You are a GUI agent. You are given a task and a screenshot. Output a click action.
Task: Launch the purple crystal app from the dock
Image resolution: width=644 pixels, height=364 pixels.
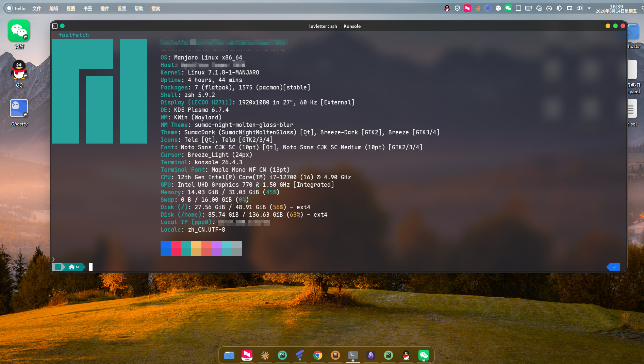click(x=371, y=355)
